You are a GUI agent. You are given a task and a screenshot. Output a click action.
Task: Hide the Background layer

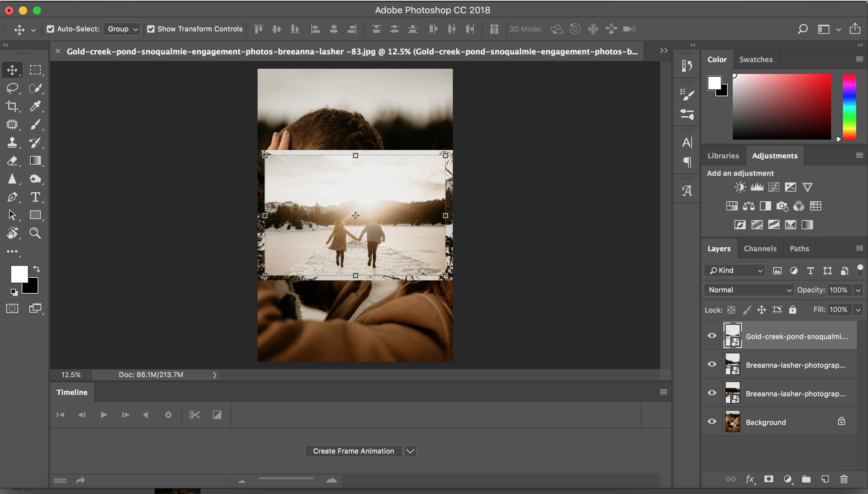pyautogui.click(x=712, y=421)
